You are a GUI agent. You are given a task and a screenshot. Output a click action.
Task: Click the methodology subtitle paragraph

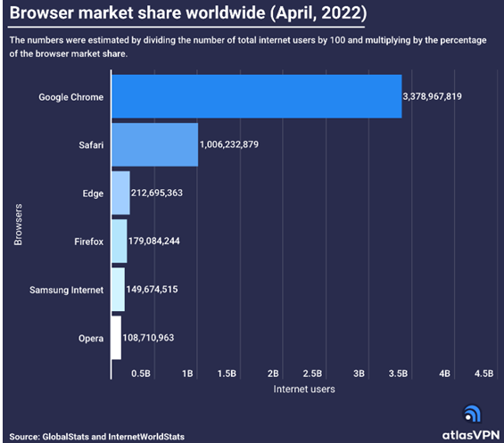[x=248, y=47]
